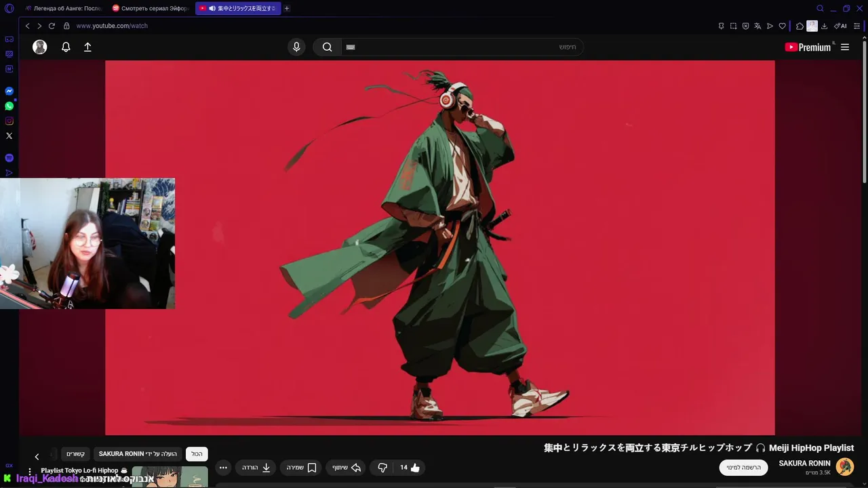868x488 pixels.
Task: Download video with הורדה button
Action: 256,468
